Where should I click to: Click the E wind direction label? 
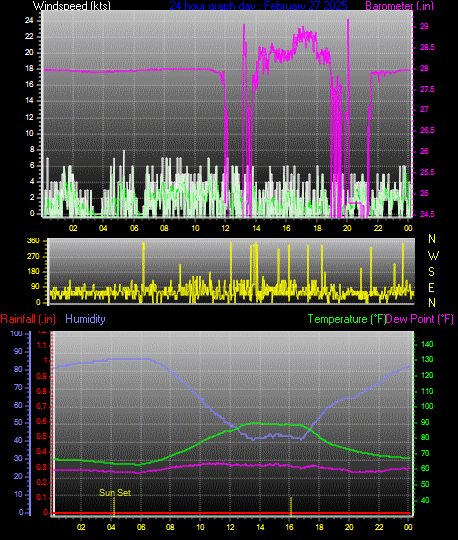click(431, 288)
